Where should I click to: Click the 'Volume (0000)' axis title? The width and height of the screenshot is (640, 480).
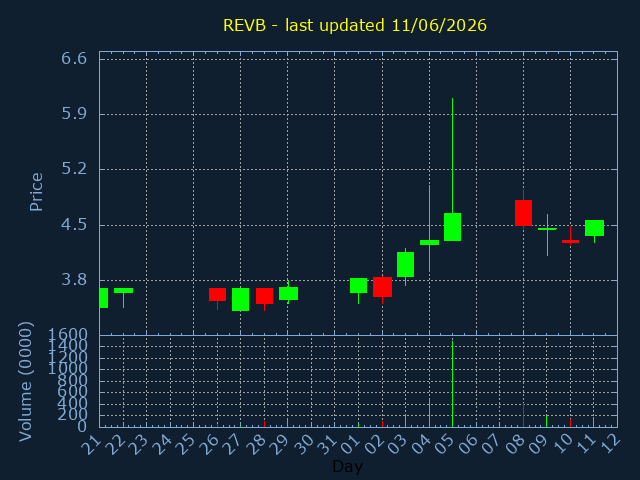pos(25,382)
